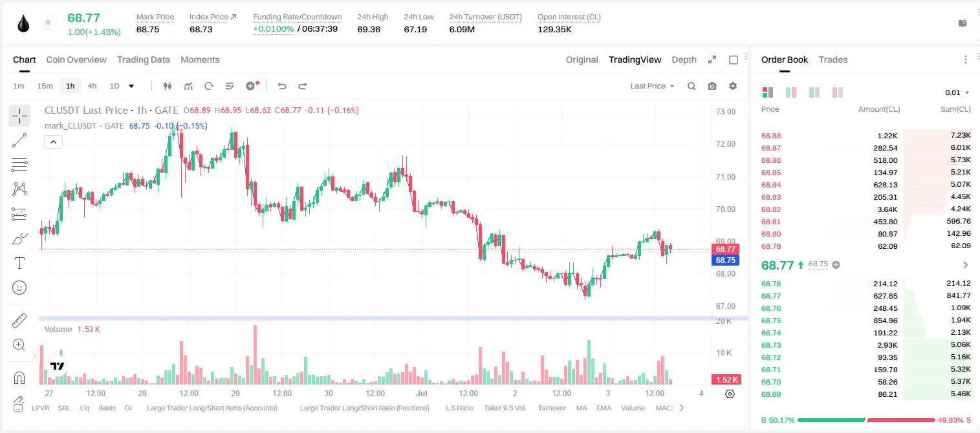Undo the last chart action
The width and height of the screenshot is (980, 433).
[x=281, y=86]
